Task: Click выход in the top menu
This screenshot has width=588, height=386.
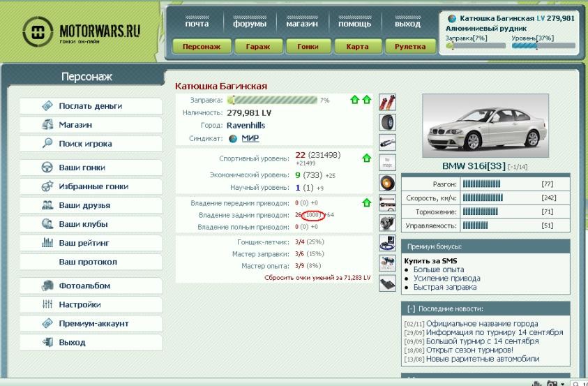Action: 407,23
